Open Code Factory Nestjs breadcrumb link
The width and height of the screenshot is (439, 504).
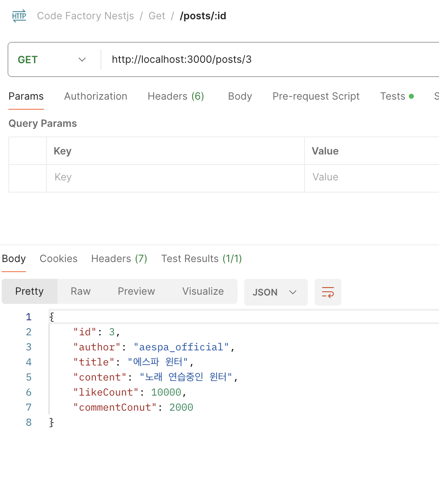pos(85,16)
